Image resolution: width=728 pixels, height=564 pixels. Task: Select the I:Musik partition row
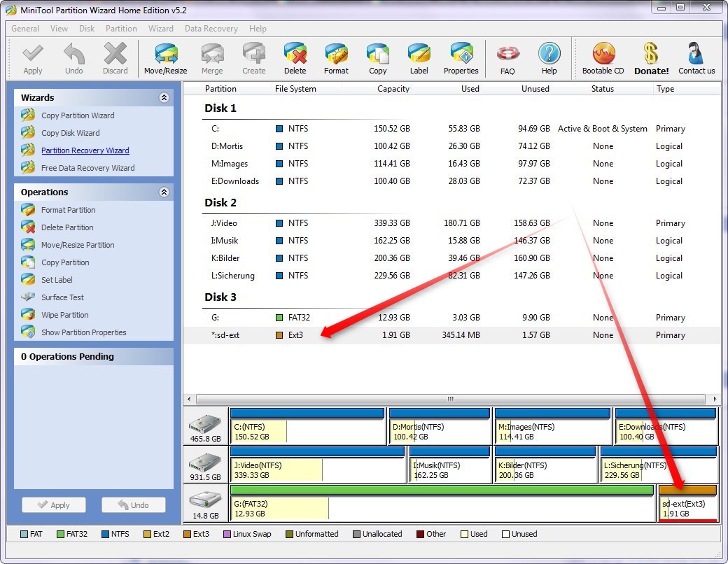[x=453, y=241]
